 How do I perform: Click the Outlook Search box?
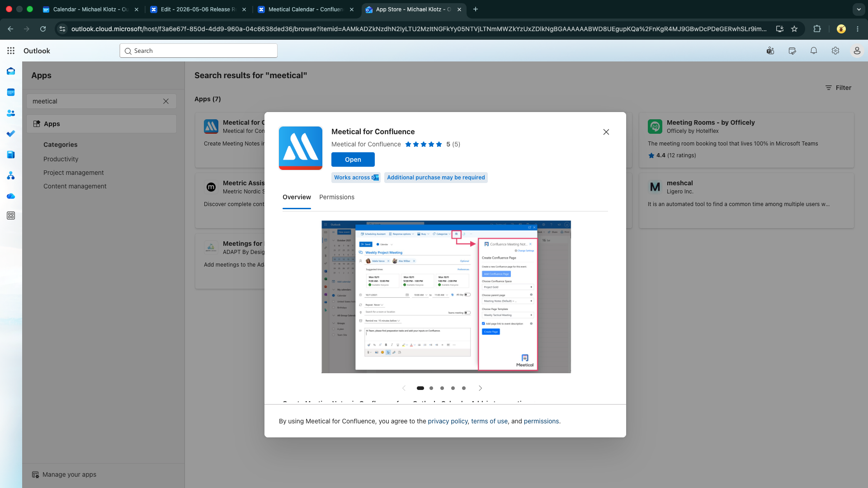[x=198, y=51]
